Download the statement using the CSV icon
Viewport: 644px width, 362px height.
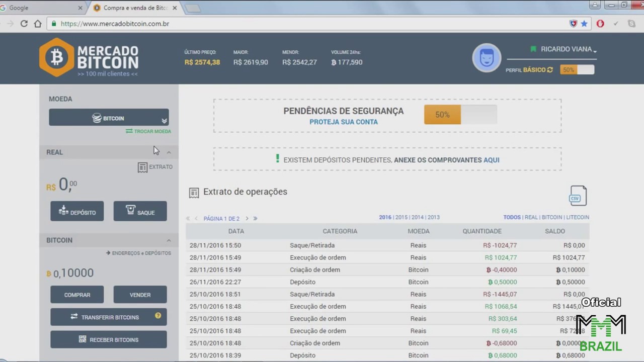coord(578,196)
